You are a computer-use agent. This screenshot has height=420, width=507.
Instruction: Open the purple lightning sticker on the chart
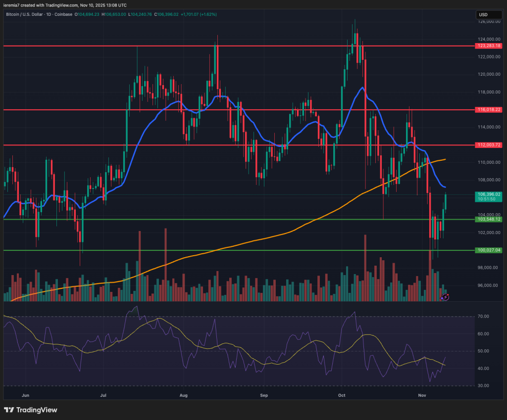click(x=445, y=297)
